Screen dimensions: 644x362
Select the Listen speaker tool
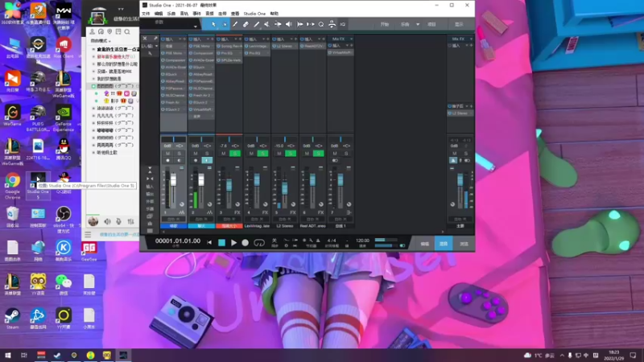tap(289, 24)
